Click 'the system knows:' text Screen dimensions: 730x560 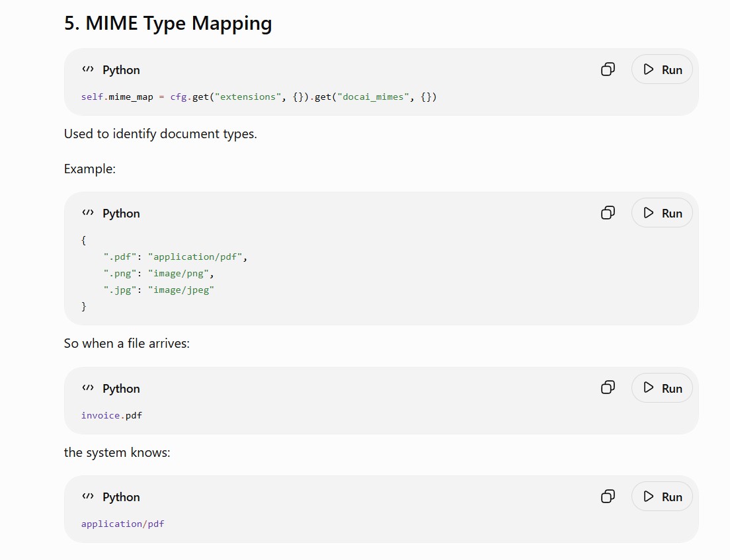[117, 452]
